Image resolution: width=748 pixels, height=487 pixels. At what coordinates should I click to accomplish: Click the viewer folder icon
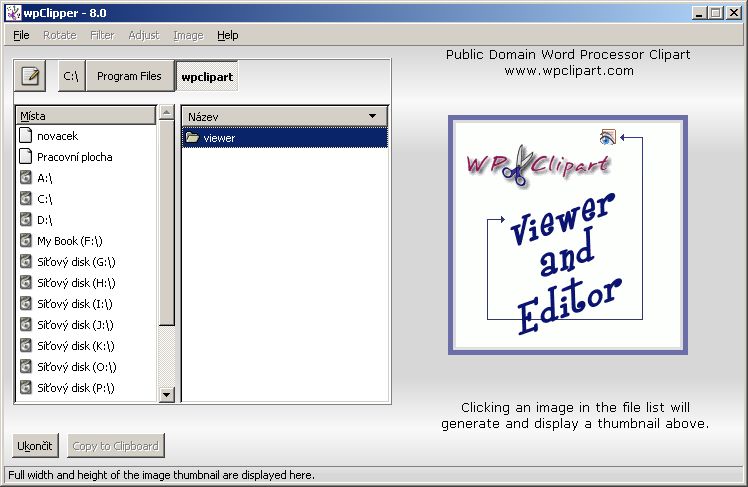[192, 138]
